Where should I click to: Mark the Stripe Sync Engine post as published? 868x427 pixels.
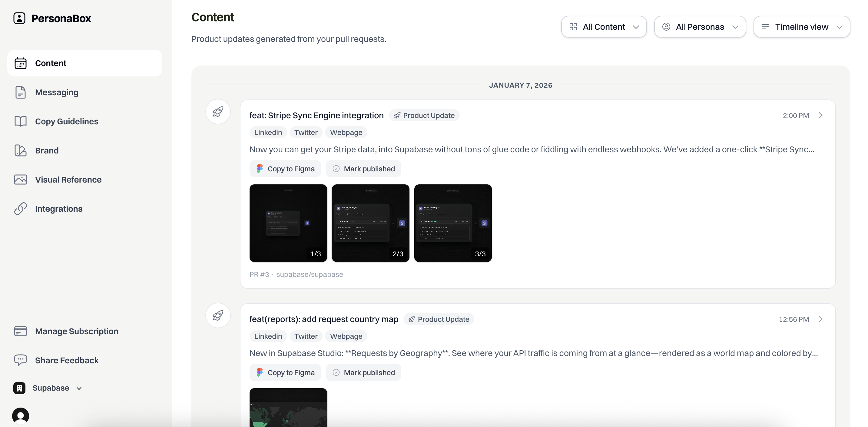tap(363, 169)
